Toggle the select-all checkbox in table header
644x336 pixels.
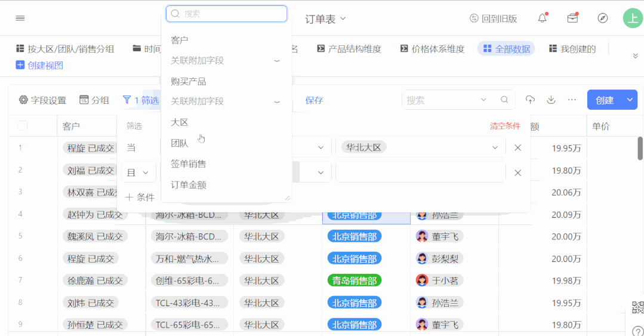point(23,126)
